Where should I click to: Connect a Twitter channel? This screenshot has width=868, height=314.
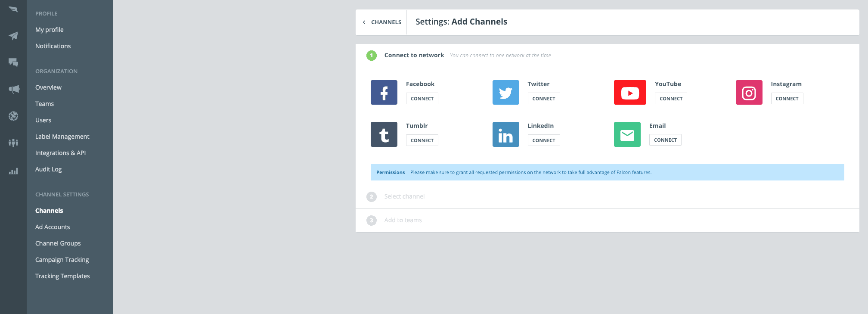tap(544, 99)
